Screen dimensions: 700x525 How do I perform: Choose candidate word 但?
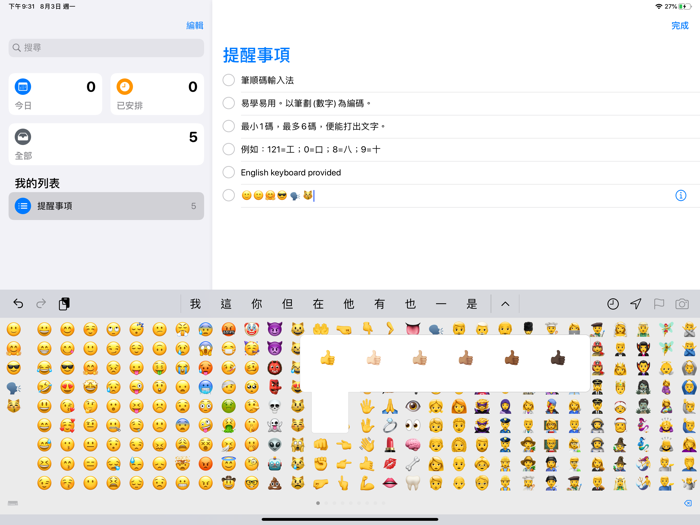288,304
